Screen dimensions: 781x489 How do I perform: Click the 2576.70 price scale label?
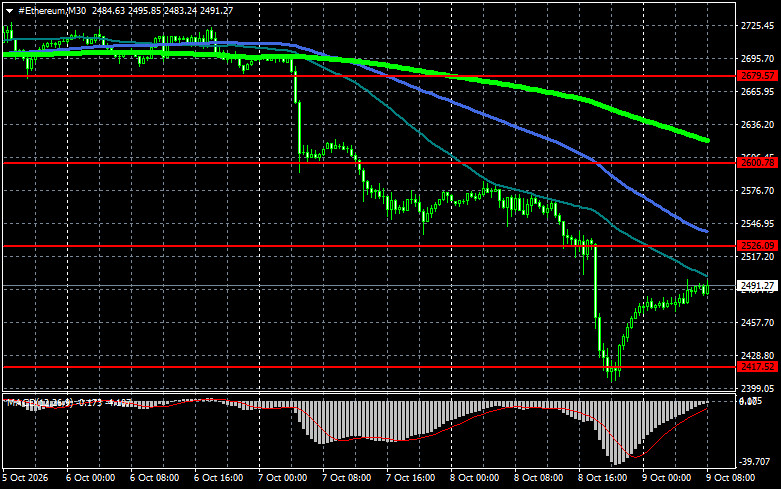click(758, 191)
